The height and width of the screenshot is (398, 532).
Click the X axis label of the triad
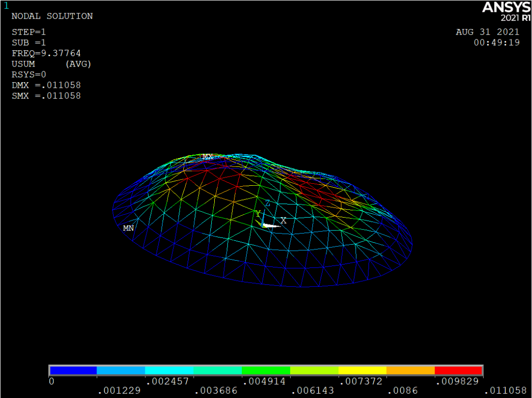click(283, 221)
